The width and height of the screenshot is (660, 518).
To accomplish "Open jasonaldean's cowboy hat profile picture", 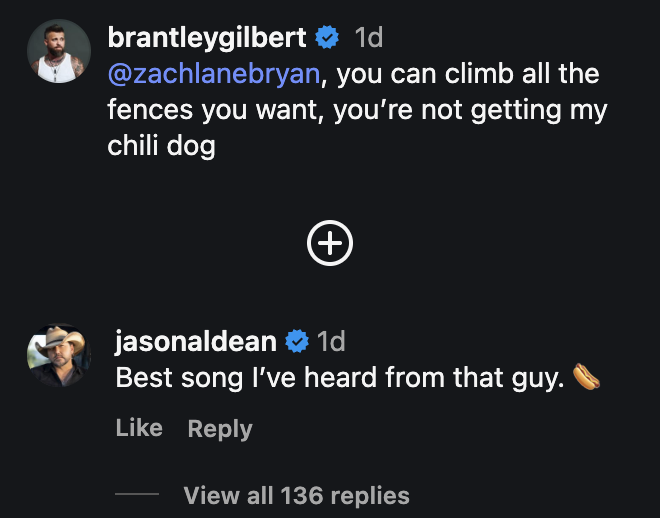I will point(59,356).
